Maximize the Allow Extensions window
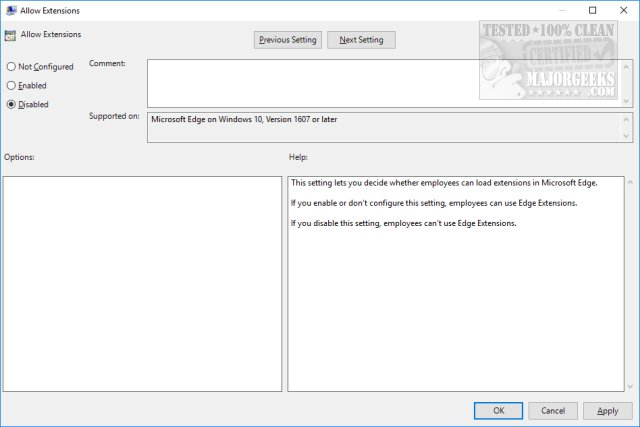Screen dimensions: 640x427 pos(592,10)
